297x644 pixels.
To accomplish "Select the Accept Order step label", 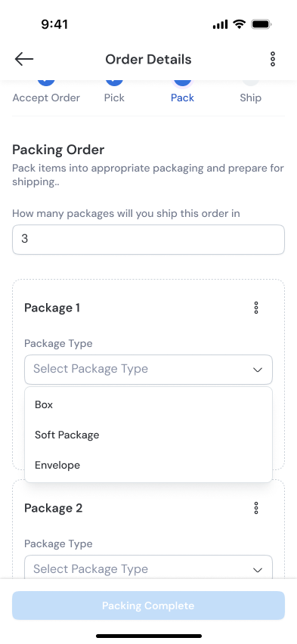I will [46, 98].
